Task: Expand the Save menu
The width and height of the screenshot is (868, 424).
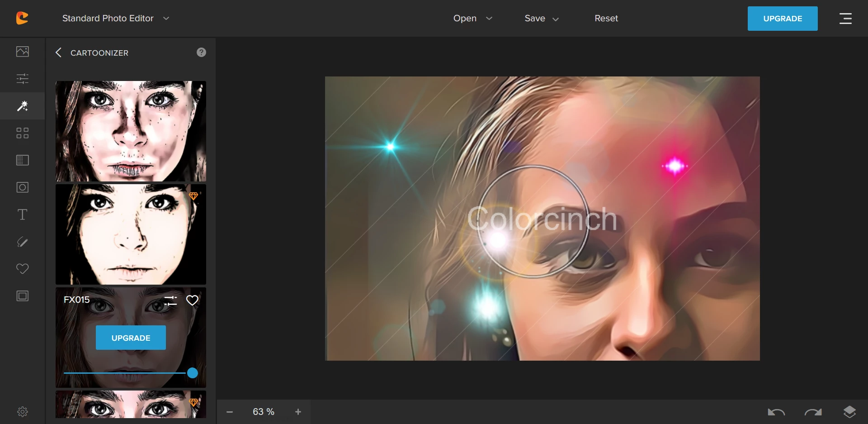Action: [542, 19]
